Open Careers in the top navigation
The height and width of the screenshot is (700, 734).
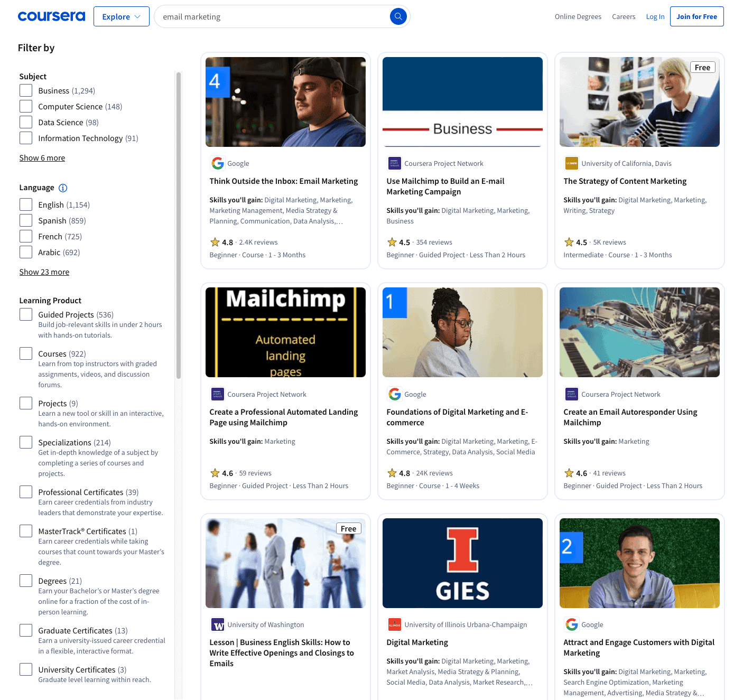(x=624, y=17)
